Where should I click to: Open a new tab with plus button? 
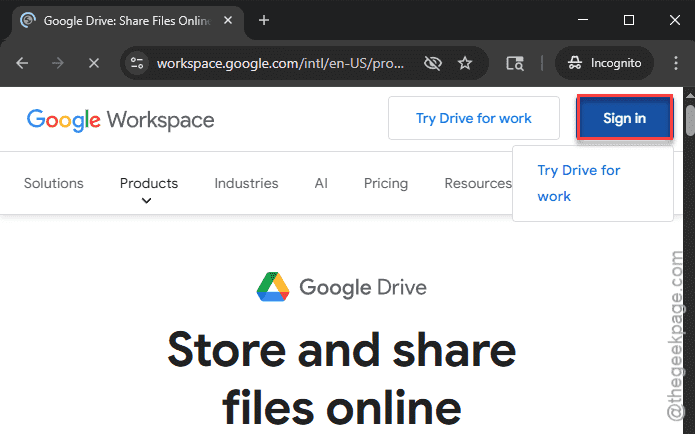click(264, 20)
